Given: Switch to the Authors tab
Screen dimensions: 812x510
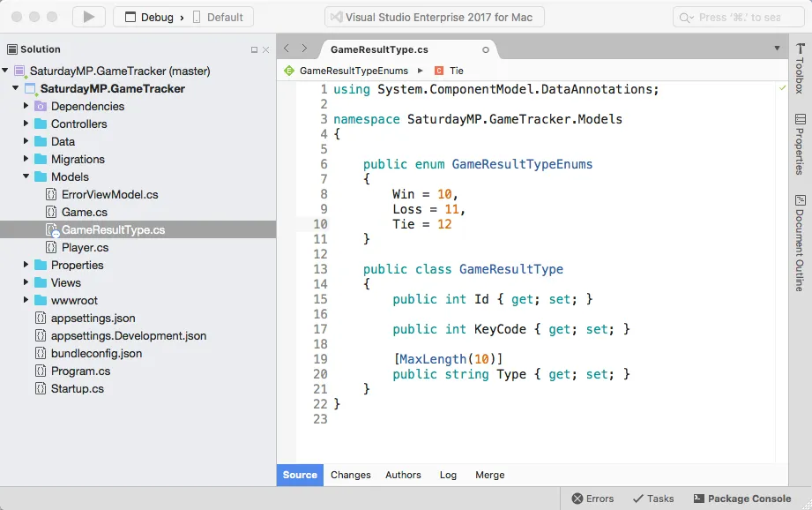Looking at the screenshot, I should (403, 475).
